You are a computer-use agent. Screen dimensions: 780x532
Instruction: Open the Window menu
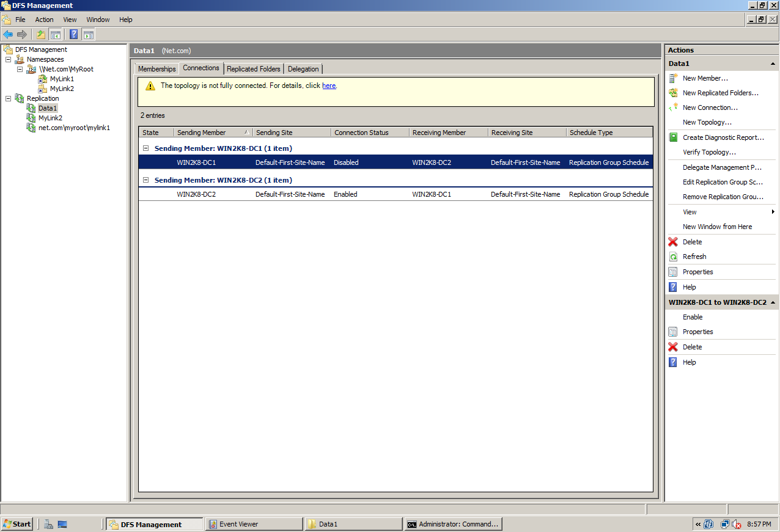coord(98,20)
